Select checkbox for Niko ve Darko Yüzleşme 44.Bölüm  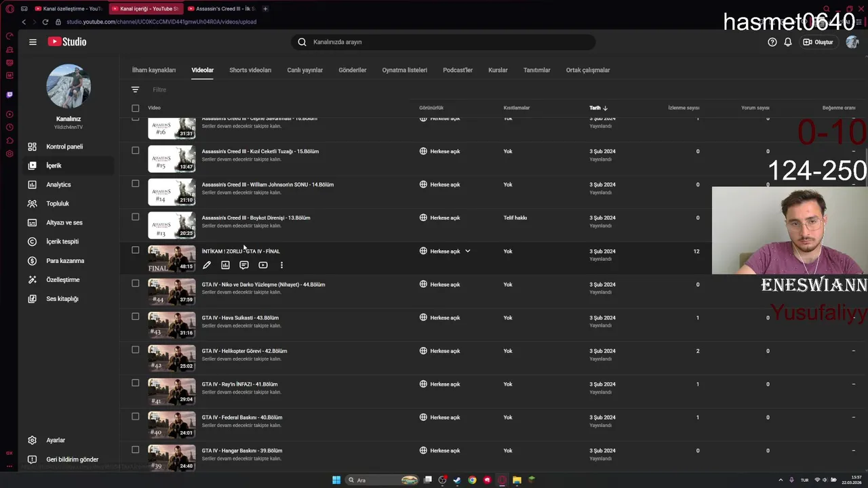136,283
